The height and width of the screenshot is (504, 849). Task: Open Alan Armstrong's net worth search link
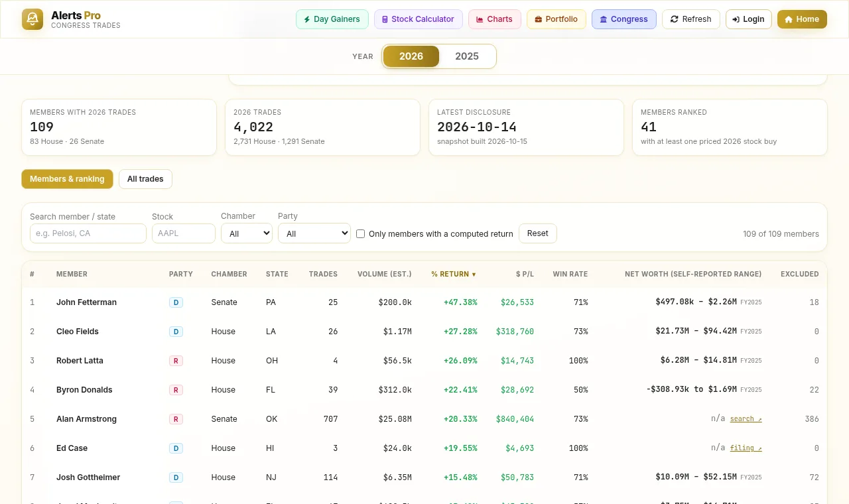pyautogui.click(x=746, y=419)
